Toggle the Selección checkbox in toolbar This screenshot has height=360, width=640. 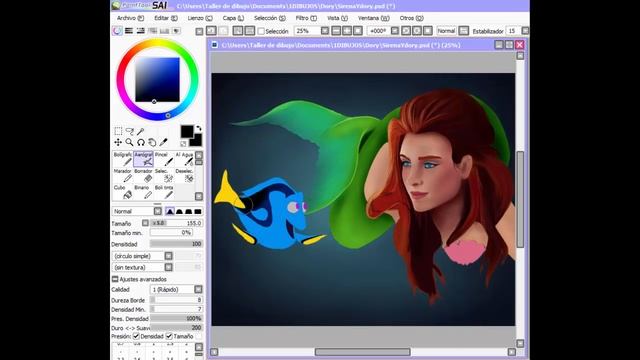tap(261, 31)
